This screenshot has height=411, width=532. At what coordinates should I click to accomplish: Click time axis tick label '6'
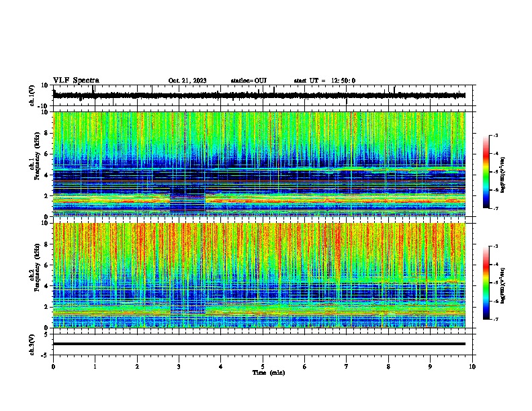(x=305, y=366)
